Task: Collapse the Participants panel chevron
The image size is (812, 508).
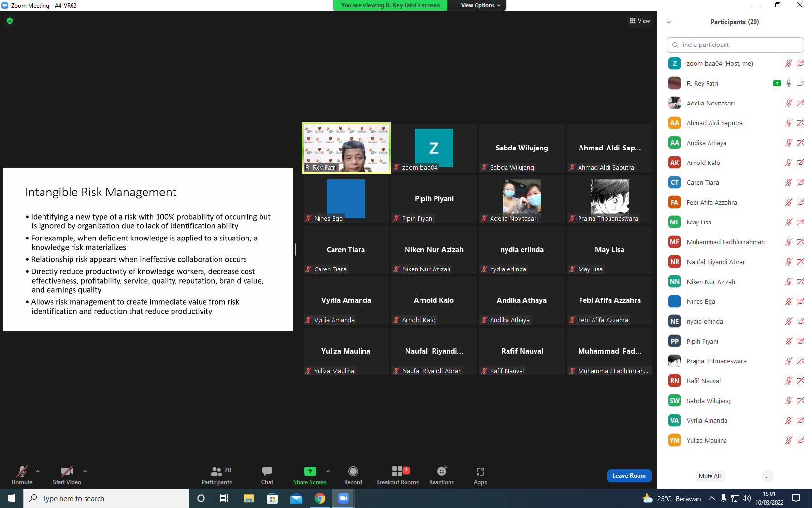Action: tap(669, 22)
